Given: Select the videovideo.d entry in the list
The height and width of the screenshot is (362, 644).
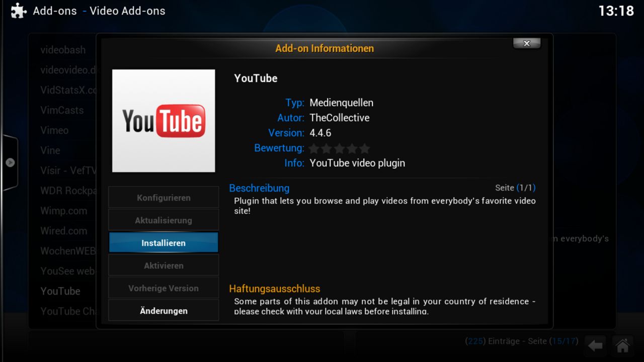Looking at the screenshot, I should pos(68,70).
